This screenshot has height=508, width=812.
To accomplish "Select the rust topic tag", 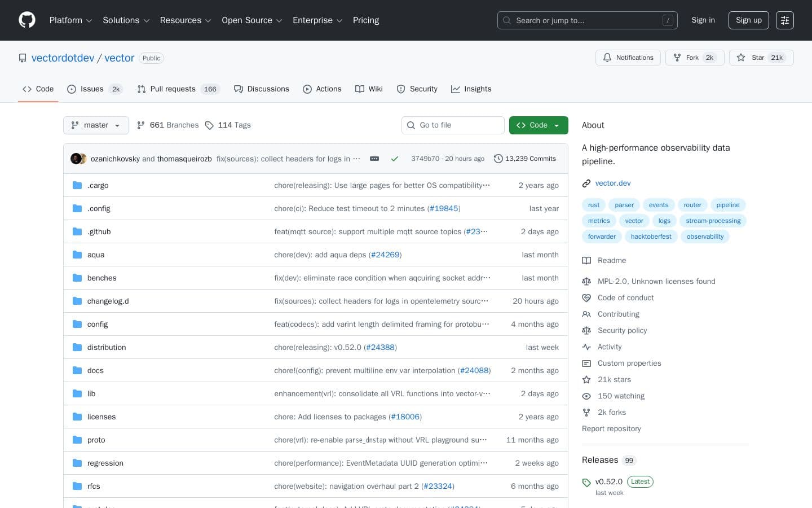I will point(593,205).
